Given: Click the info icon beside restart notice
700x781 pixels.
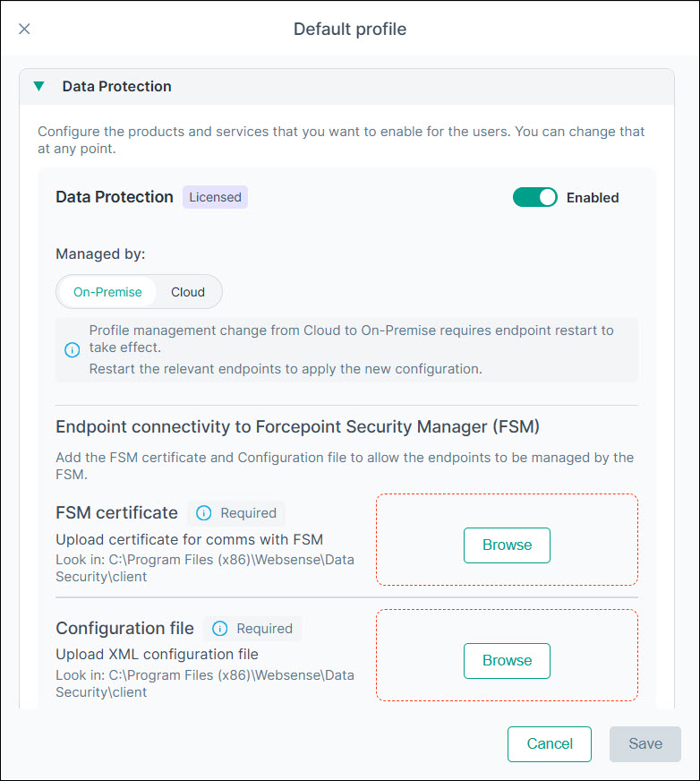Looking at the screenshot, I should 73,349.
